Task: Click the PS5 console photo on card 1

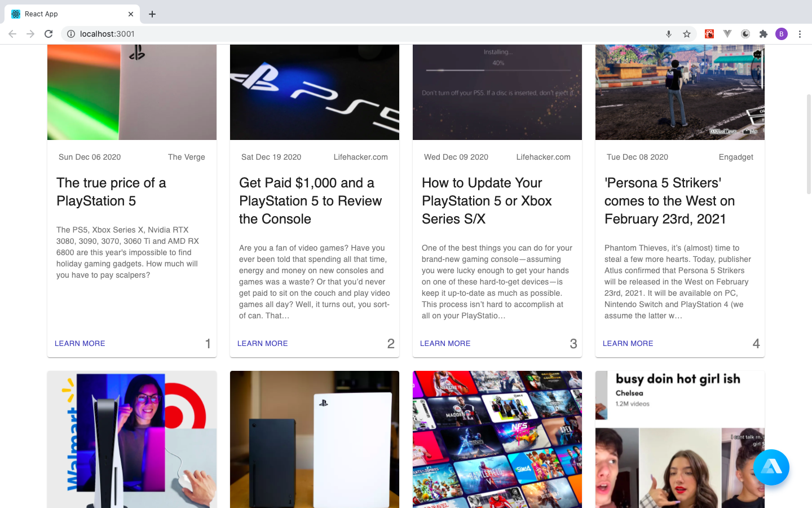Action: pos(132,92)
